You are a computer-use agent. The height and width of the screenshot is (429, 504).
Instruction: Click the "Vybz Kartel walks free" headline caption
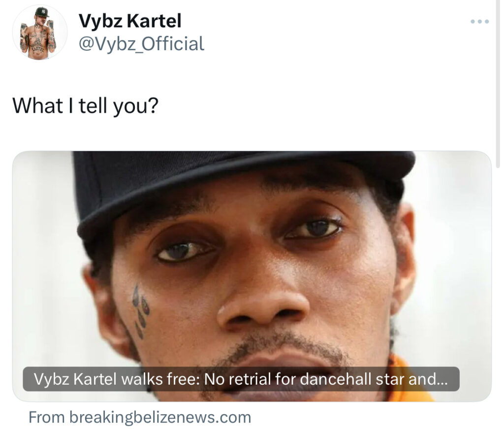241,379
